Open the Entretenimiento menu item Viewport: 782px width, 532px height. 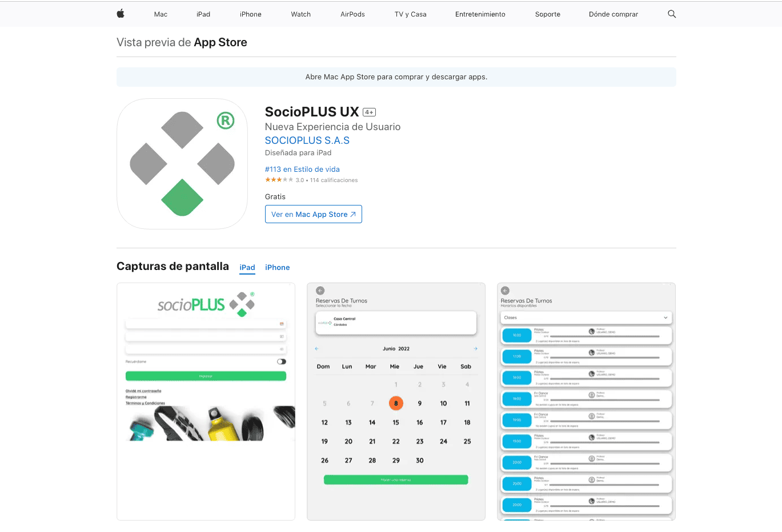pyautogui.click(x=480, y=14)
